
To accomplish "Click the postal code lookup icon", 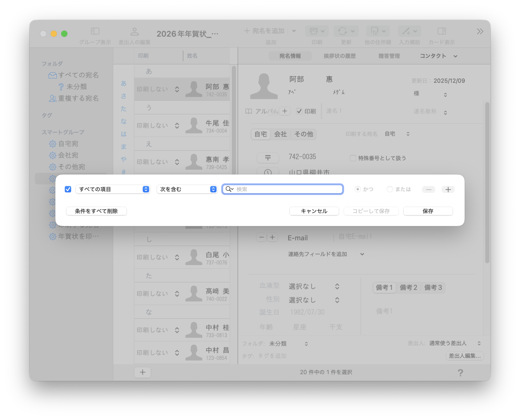I will point(268,158).
